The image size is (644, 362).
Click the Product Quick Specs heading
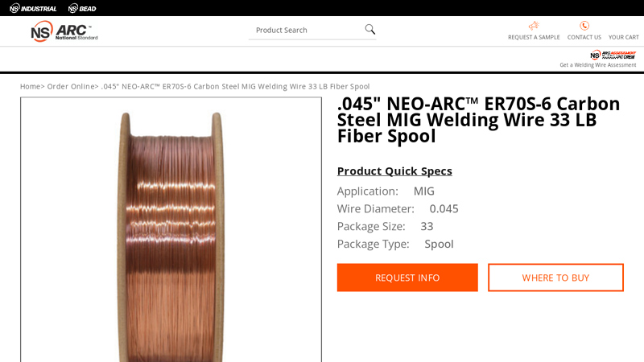[394, 171]
